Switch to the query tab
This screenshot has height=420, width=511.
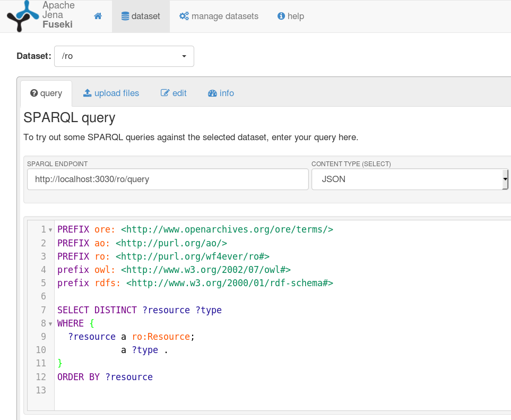[46, 93]
